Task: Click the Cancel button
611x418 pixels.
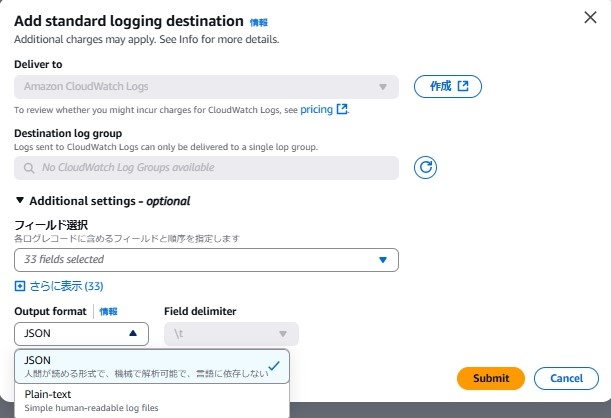Action: pyautogui.click(x=566, y=378)
